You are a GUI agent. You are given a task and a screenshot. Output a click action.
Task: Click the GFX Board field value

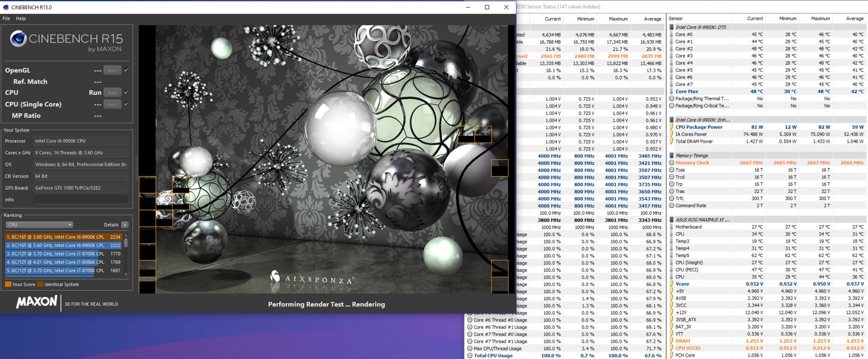click(x=80, y=188)
